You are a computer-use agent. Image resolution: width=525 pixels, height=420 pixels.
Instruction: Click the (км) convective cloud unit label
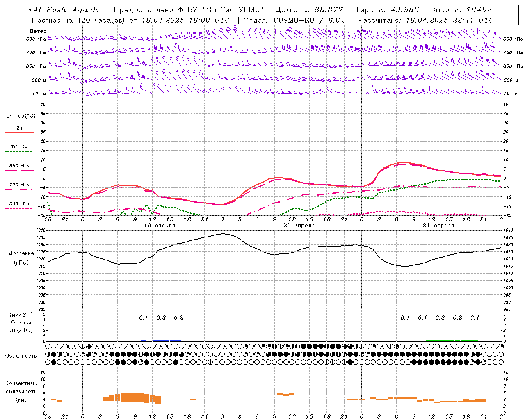click(x=21, y=399)
